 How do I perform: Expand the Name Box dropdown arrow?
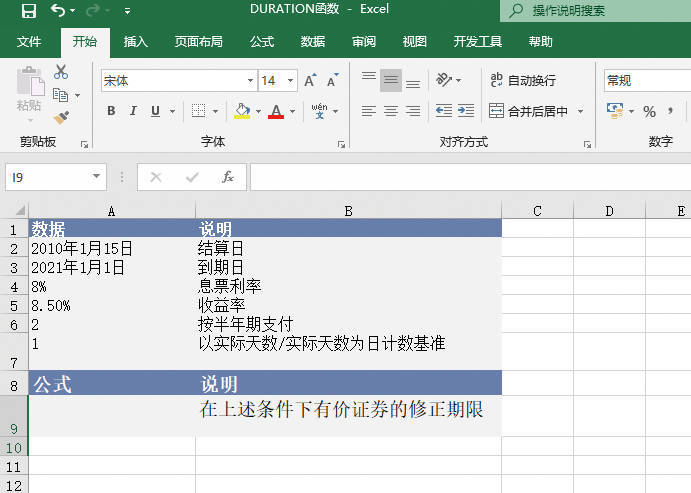point(97,177)
